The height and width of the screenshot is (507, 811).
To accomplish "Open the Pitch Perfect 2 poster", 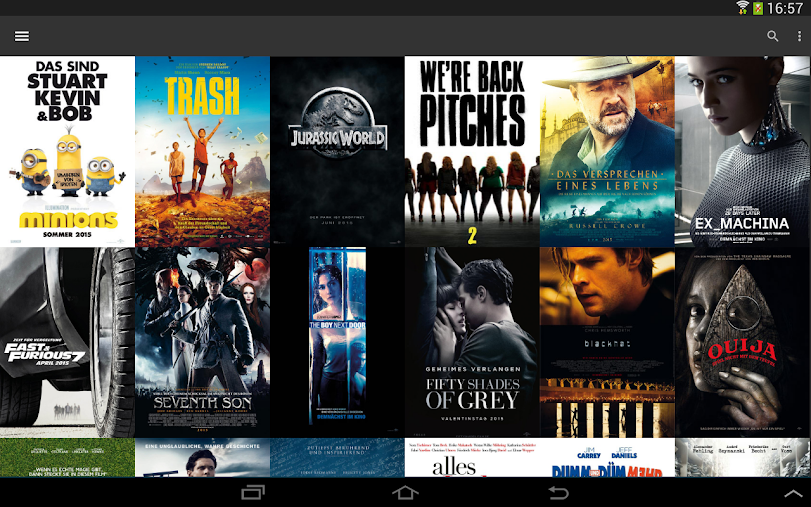I will [472, 152].
